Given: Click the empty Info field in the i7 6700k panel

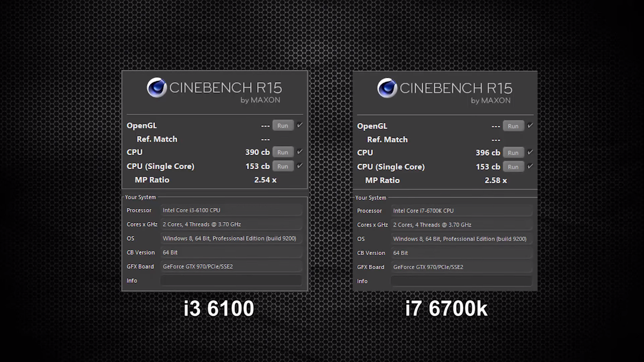Looking at the screenshot, I should pos(462,281).
